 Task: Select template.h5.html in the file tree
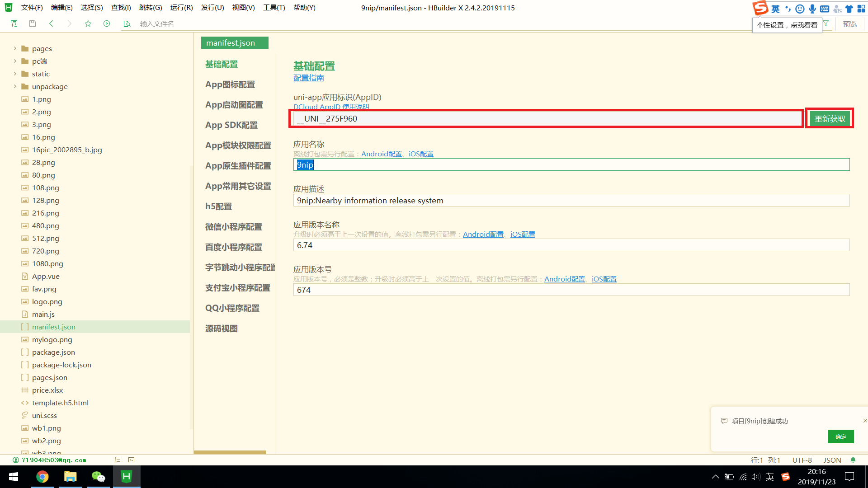[60, 403]
